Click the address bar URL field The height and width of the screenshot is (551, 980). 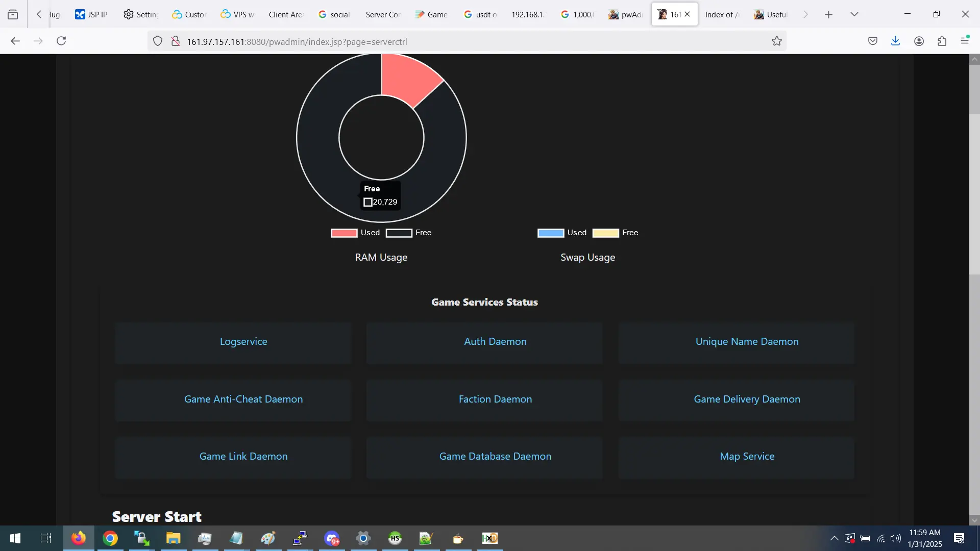pyautogui.click(x=467, y=41)
